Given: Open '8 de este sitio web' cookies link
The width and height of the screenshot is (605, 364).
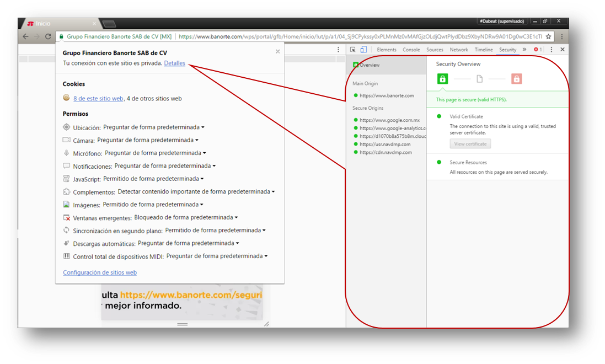Looking at the screenshot, I should pyautogui.click(x=98, y=98).
